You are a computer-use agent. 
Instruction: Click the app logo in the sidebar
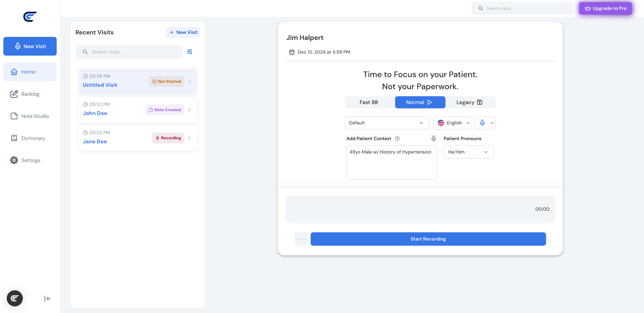tap(30, 17)
